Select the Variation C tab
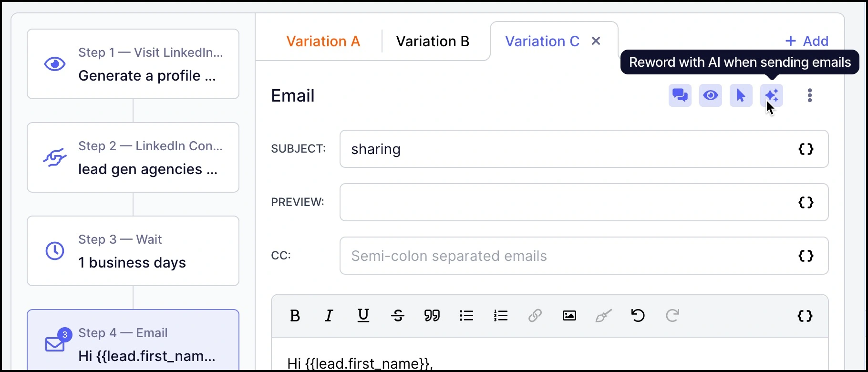 coord(542,41)
